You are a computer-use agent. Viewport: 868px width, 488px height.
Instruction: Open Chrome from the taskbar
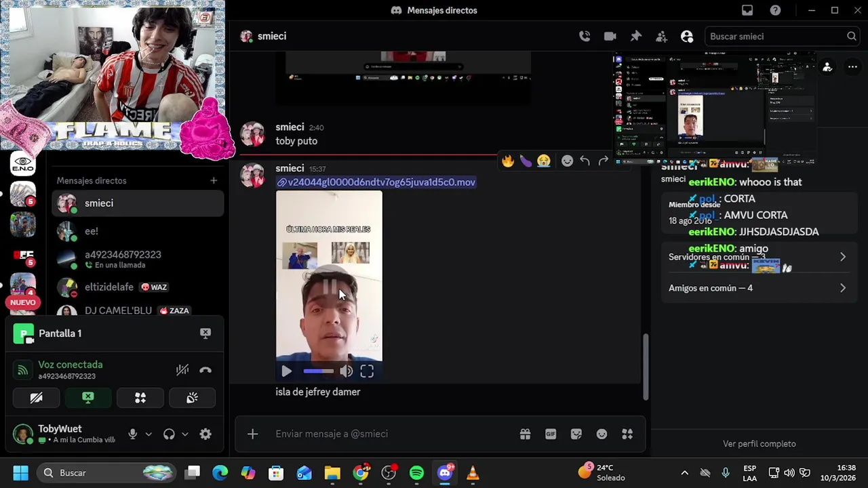tap(361, 473)
